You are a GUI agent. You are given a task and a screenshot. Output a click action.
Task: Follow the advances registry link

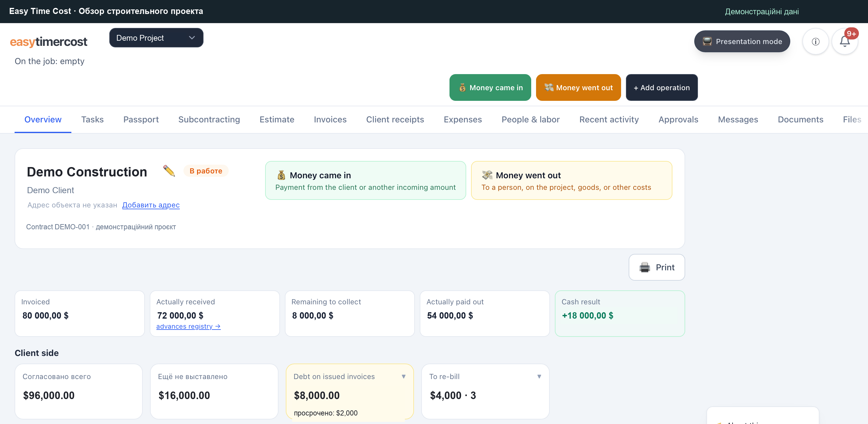point(188,326)
